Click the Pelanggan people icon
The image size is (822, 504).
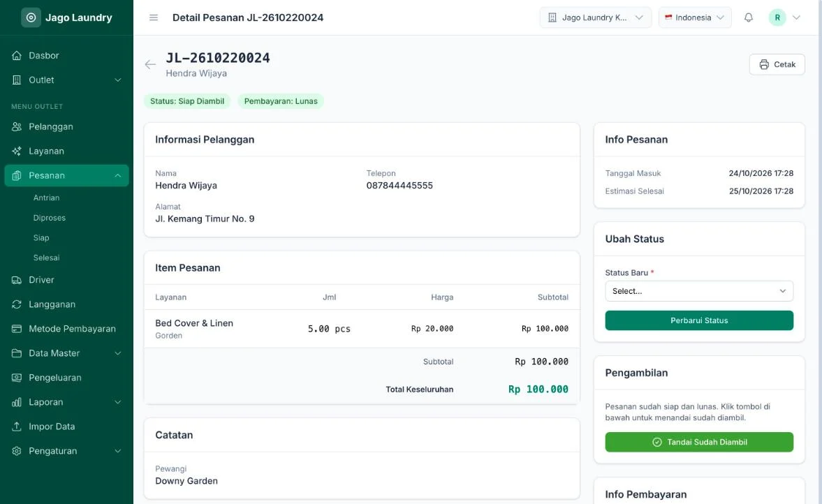point(17,126)
